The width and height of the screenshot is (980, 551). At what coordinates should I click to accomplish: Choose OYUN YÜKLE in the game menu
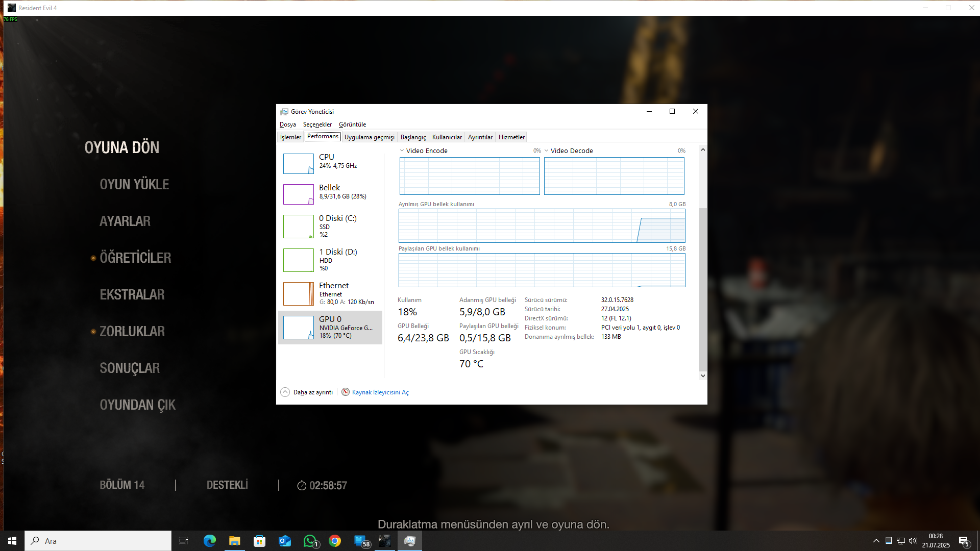click(134, 184)
